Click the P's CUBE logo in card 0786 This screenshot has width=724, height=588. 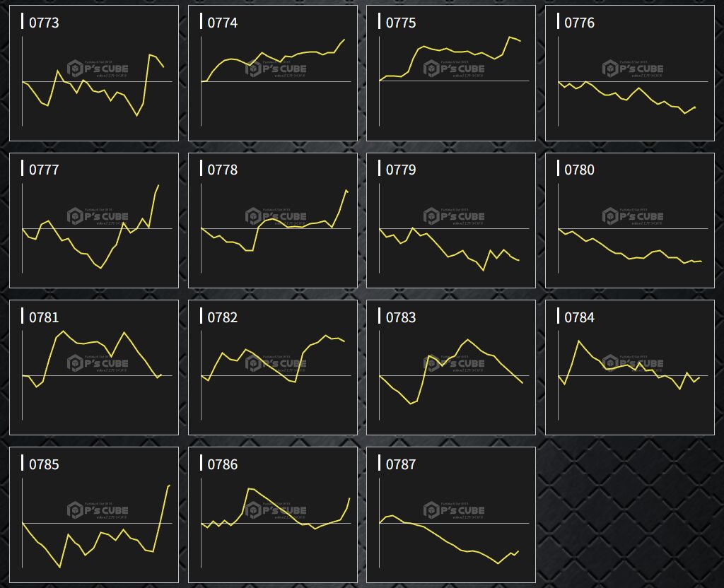coord(276,510)
